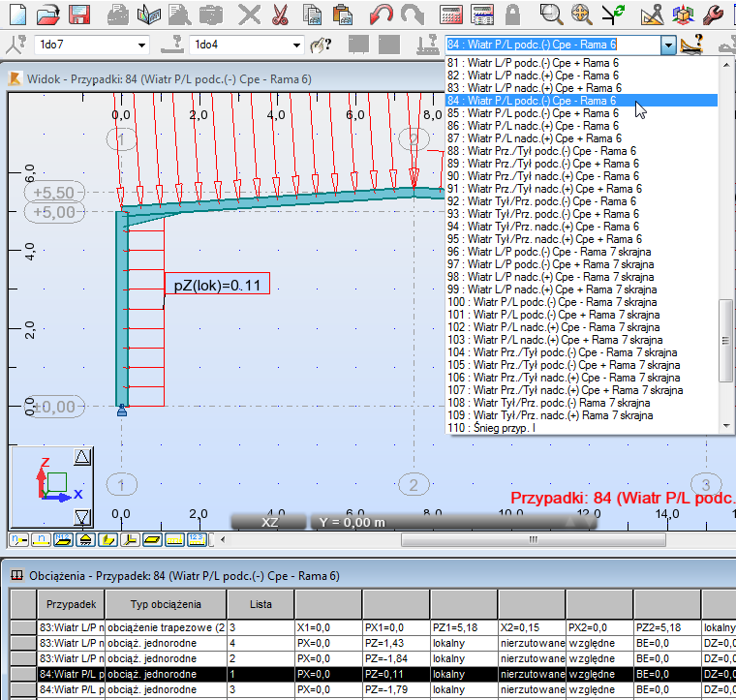Click the wrench Tools icon
This screenshot has height=700, width=736.
coord(714,15)
